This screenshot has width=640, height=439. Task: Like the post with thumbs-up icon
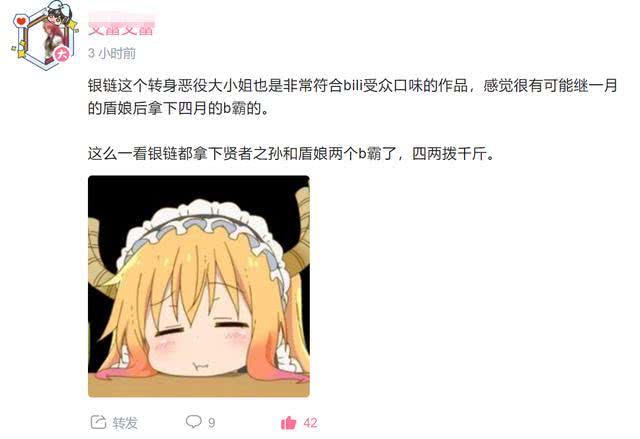tap(289, 422)
